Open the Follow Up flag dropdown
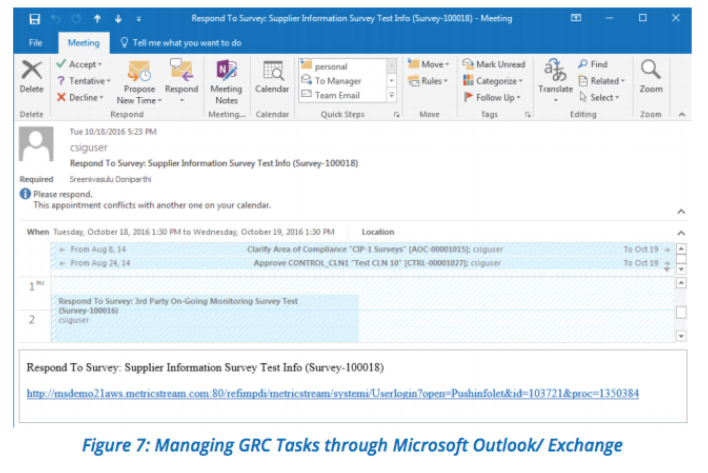708x473 pixels. coord(492,97)
